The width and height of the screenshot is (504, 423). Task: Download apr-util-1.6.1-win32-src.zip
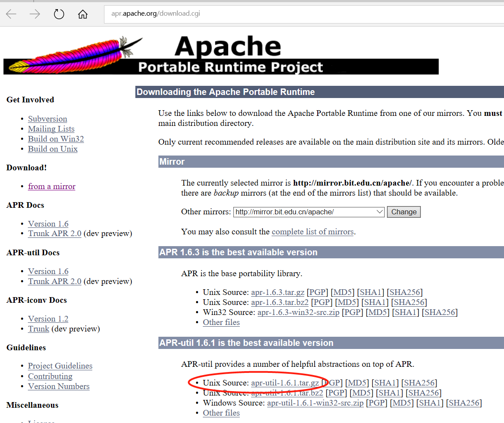click(315, 403)
